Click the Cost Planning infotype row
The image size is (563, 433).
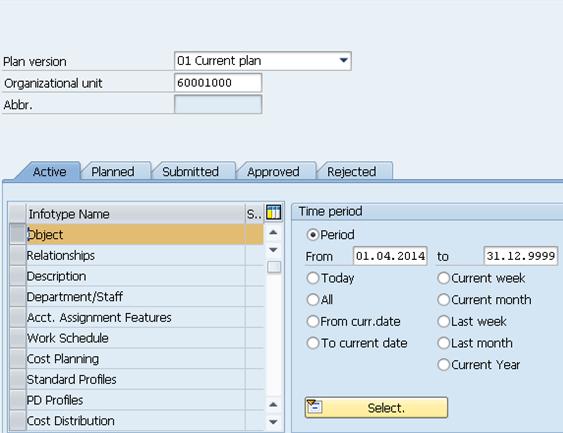pos(145,359)
